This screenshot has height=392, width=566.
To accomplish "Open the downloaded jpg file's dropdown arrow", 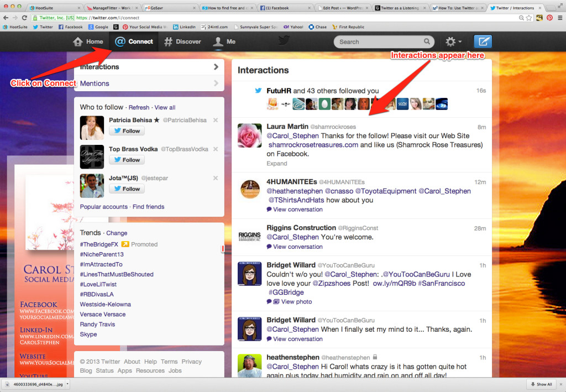I will pos(67,384).
